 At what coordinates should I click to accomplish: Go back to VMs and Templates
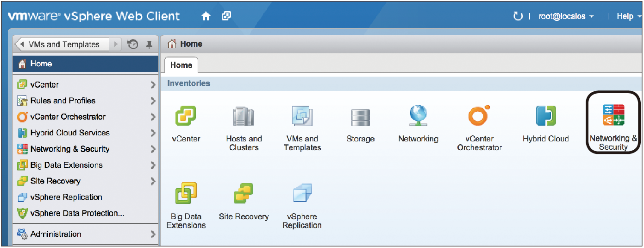click(62, 45)
